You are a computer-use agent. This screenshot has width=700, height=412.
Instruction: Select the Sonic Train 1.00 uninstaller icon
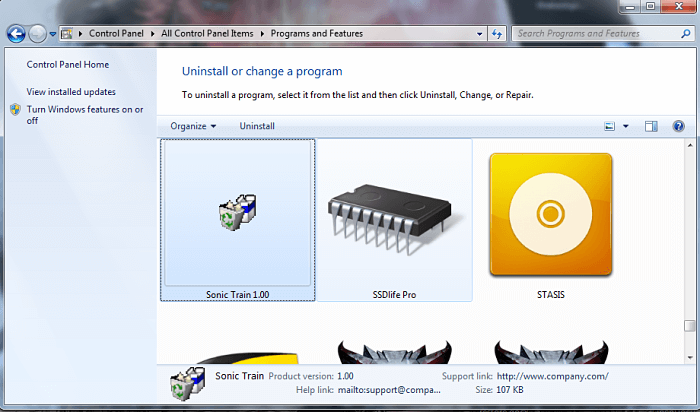[238, 212]
